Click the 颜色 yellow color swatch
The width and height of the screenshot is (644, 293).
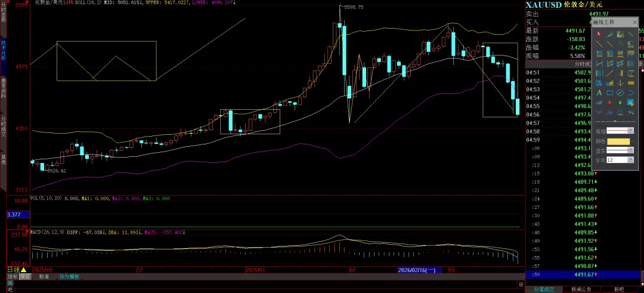(618, 141)
